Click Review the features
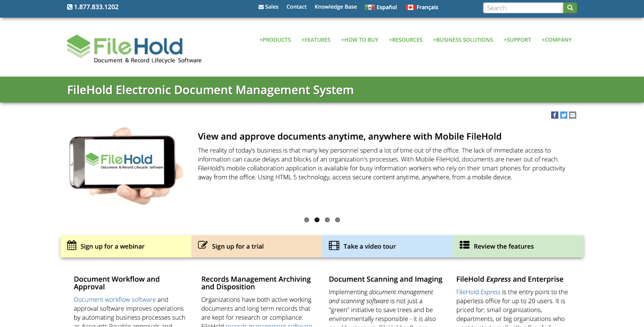The width and height of the screenshot is (644, 327). (518, 246)
